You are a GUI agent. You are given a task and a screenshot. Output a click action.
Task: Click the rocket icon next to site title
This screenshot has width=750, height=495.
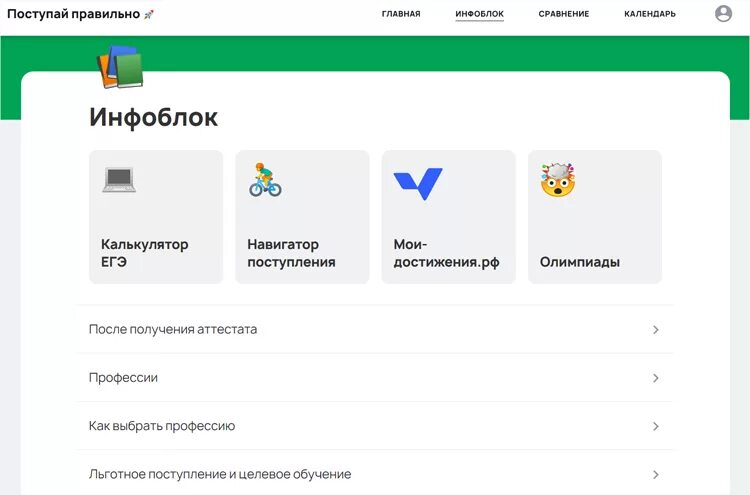(149, 14)
